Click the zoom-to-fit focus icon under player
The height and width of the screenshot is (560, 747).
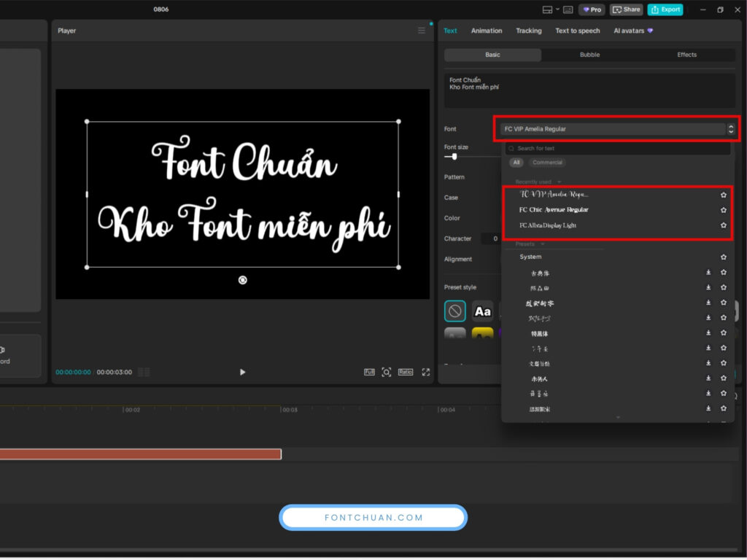tap(387, 372)
